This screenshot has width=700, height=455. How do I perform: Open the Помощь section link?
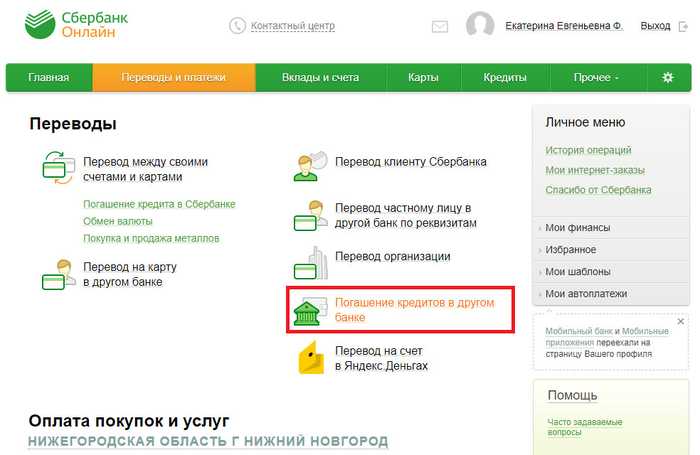[572, 395]
